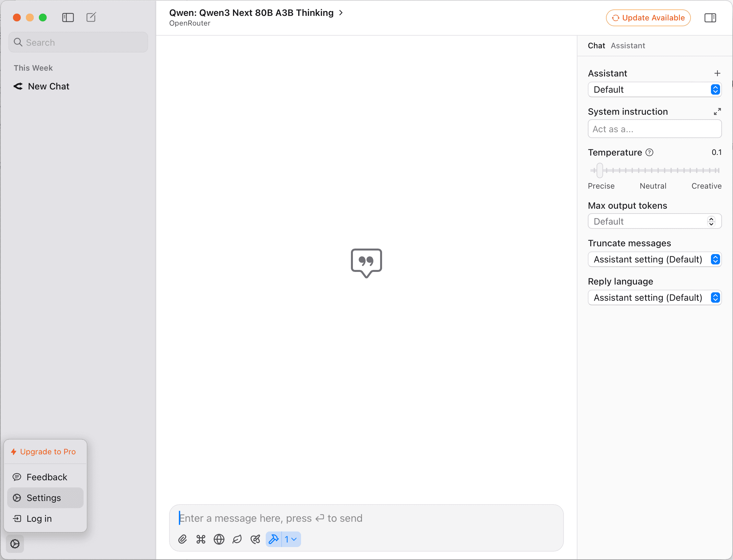The height and width of the screenshot is (560, 733).
Task: Click the Temperature help question icon
Action: point(649,152)
